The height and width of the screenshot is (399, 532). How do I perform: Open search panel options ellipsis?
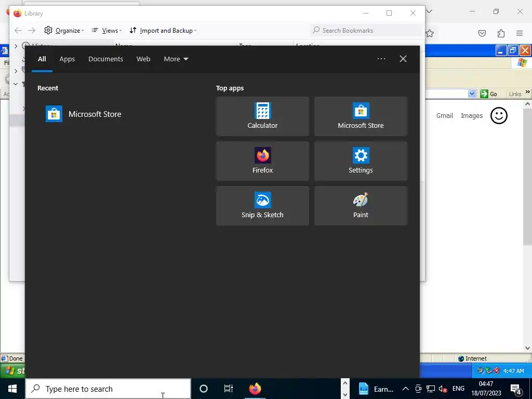point(381,59)
